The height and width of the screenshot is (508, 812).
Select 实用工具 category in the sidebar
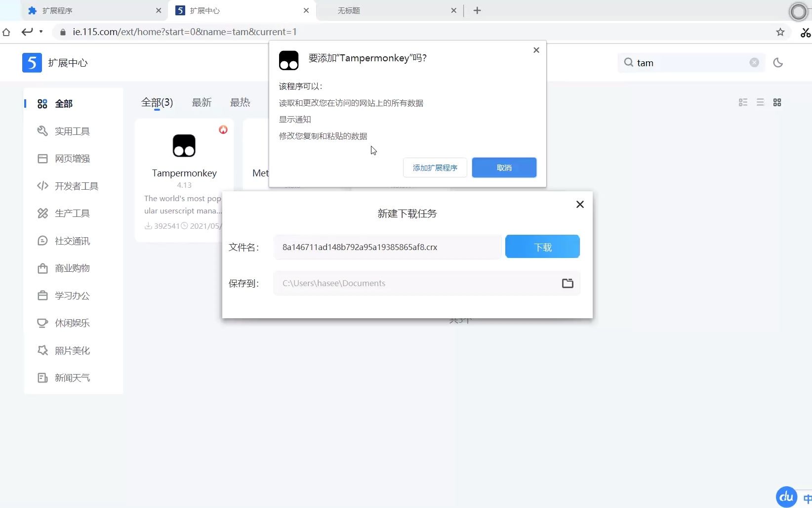(x=73, y=131)
